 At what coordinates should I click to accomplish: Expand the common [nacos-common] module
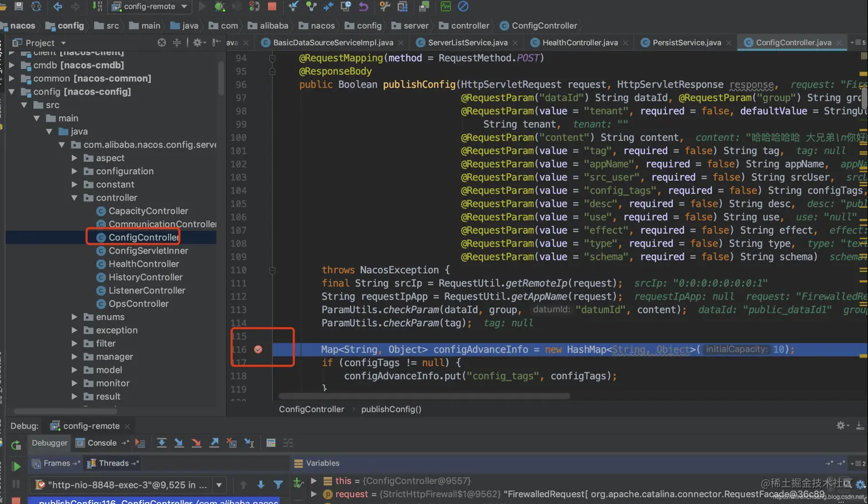[11, 79]
